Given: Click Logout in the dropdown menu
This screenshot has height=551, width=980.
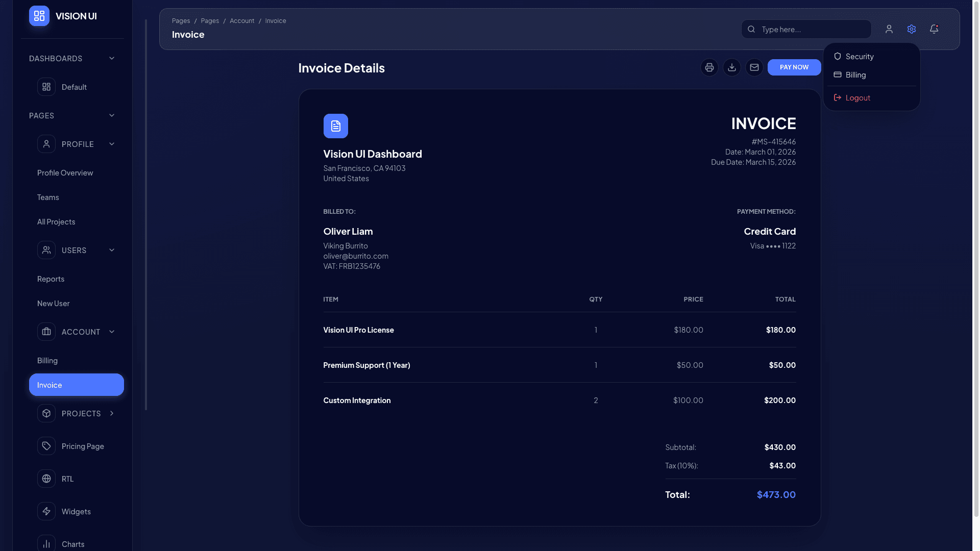Looking at the screenshot, I should point(857,97).
